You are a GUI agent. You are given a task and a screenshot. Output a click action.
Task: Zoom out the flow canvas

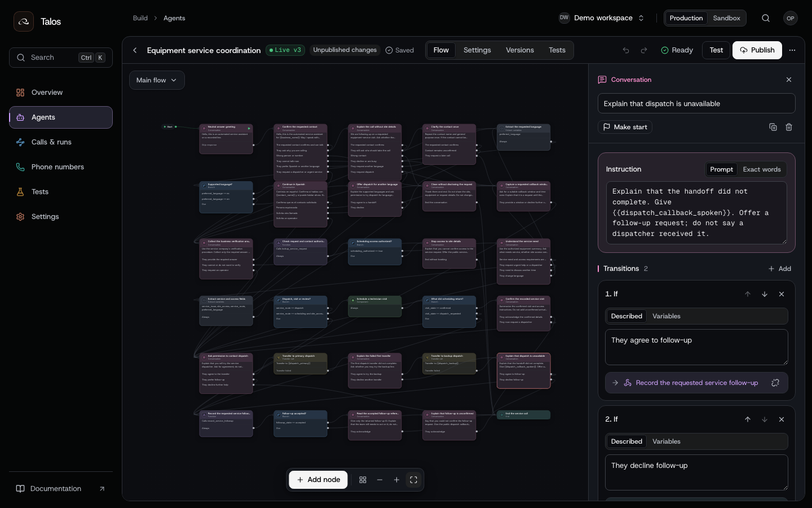click(379, 480)
